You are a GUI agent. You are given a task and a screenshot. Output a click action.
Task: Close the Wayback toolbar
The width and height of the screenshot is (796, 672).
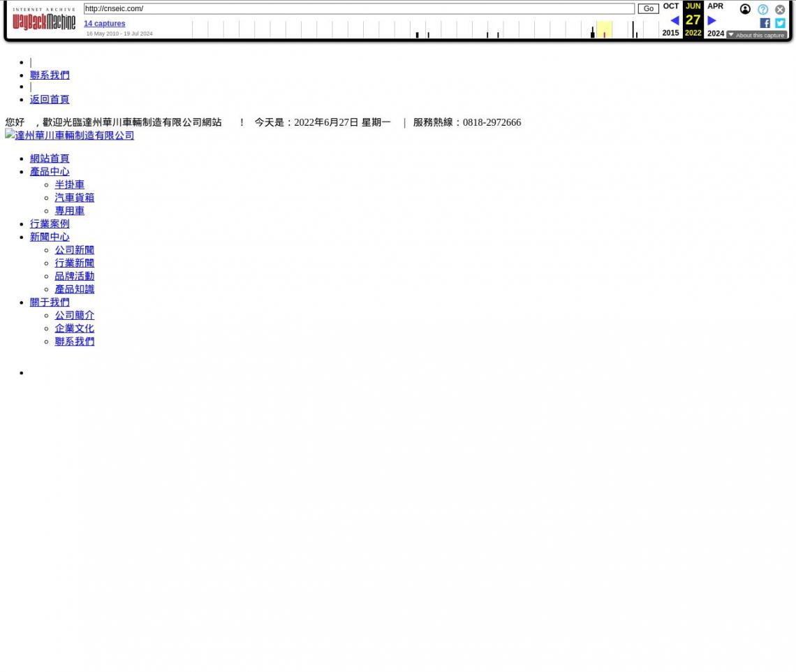tap(780, 9)
